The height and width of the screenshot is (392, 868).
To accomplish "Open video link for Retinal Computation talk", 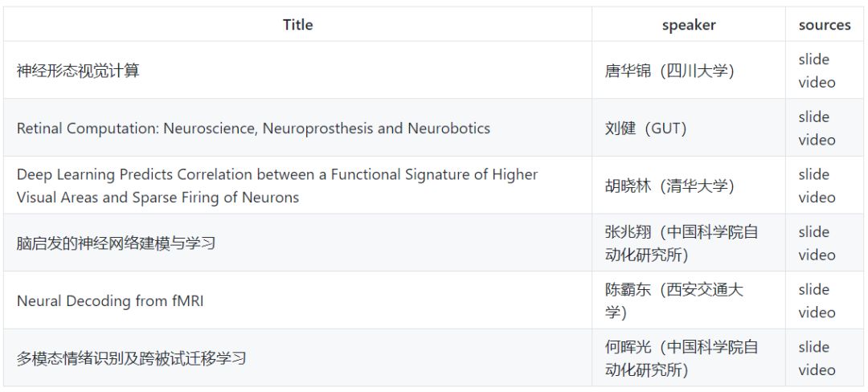I will [817, 140].
